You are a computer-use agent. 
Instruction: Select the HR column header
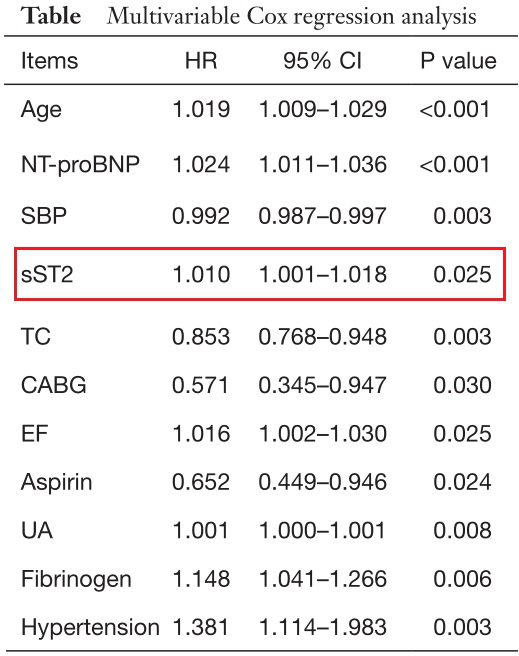[201, 61]
